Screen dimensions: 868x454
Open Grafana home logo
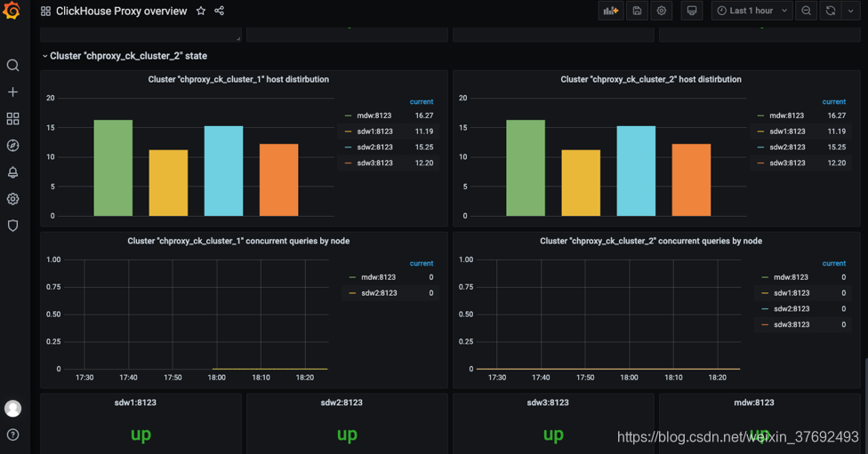point(12,11)
